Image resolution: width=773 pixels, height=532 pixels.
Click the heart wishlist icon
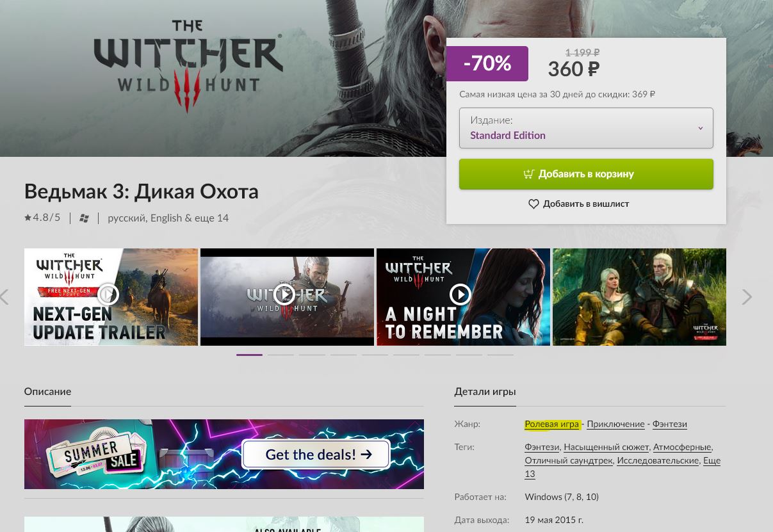(x=533, y=204)
